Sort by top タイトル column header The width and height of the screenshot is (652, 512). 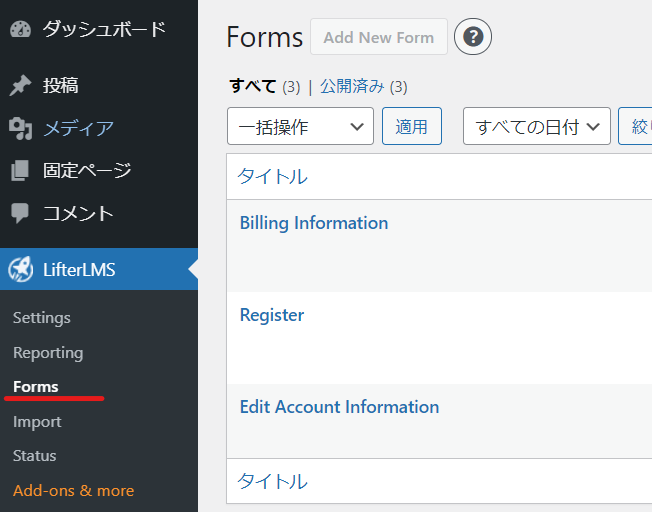pyautogui.click(x=272, y=176)
